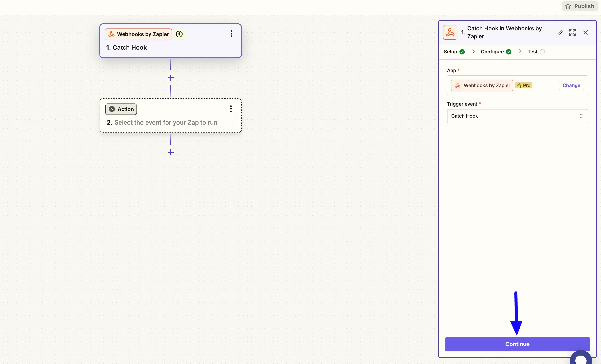The width and height of the screenshot is (601, 364).
Task: Select the Webhooks by Zapier badge on canvas
Action: pos(138,34)
